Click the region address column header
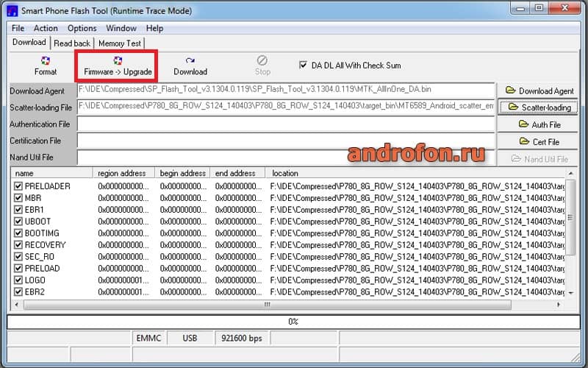The height and width of the screenshot is (368, 588). tap(123, 173)
